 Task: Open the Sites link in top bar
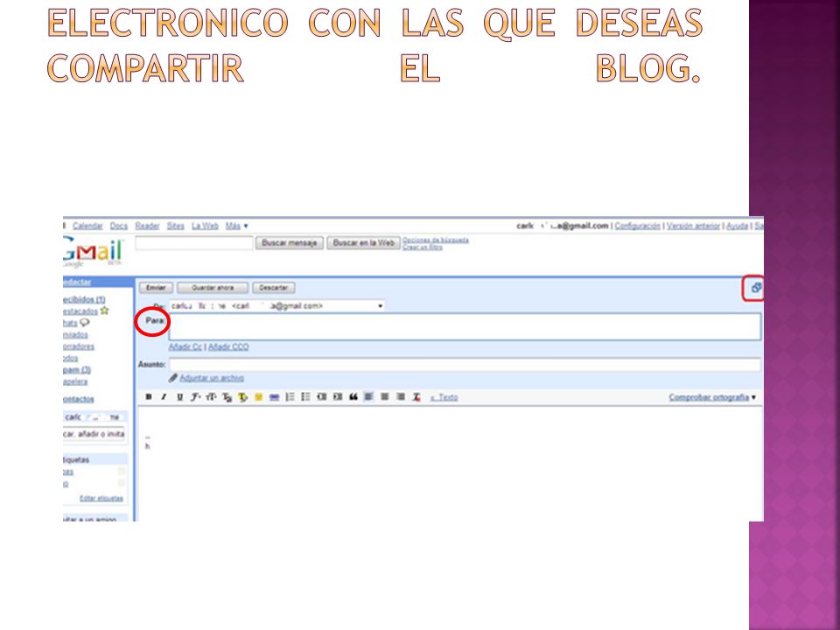[176, 226]
